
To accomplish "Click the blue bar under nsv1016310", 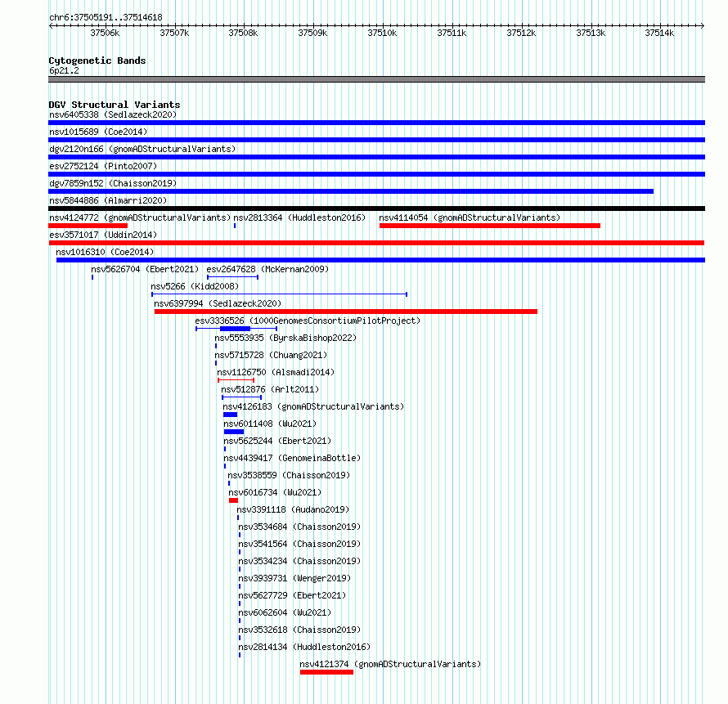I will point(380,260).
